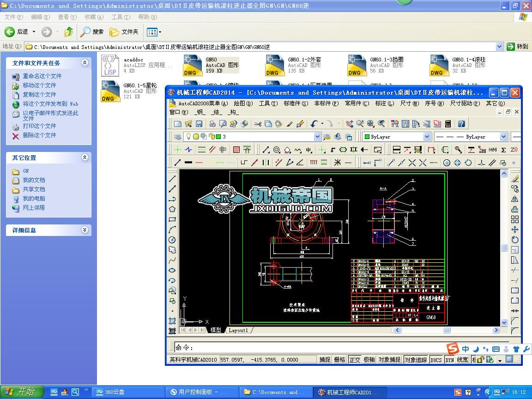Select the polygon draw tool
Image resolution: width=532 pixels, height=399 pixels.
[172, 209]
